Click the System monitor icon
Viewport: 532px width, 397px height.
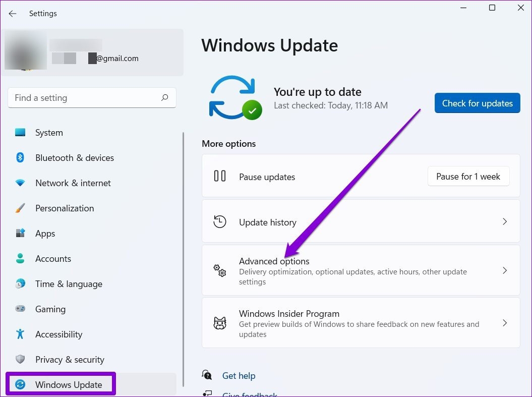click(x=20, y=132)
